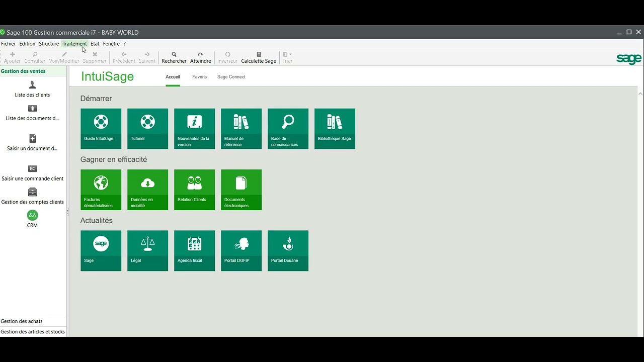
Task: Open the Factures dématérialisées tile
Action: pos(101,190)
